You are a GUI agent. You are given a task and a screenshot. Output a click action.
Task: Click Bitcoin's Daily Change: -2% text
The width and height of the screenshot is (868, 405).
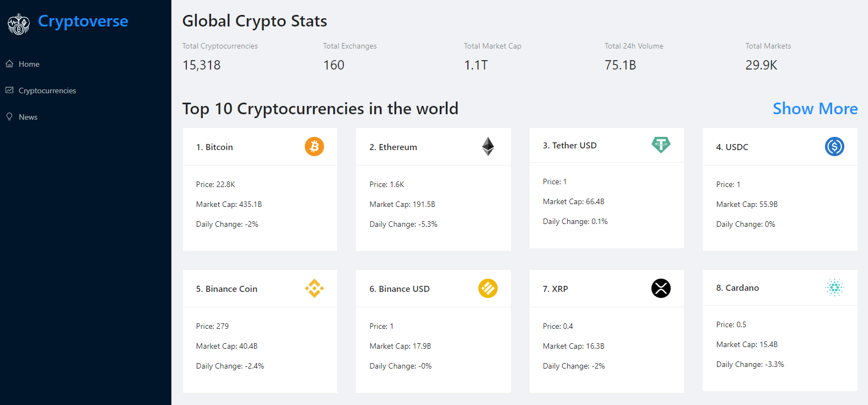(x=227, y=225)
